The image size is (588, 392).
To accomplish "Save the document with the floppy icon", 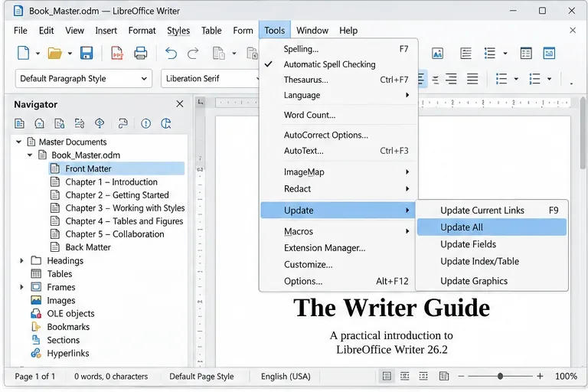I will coord(87,54).
